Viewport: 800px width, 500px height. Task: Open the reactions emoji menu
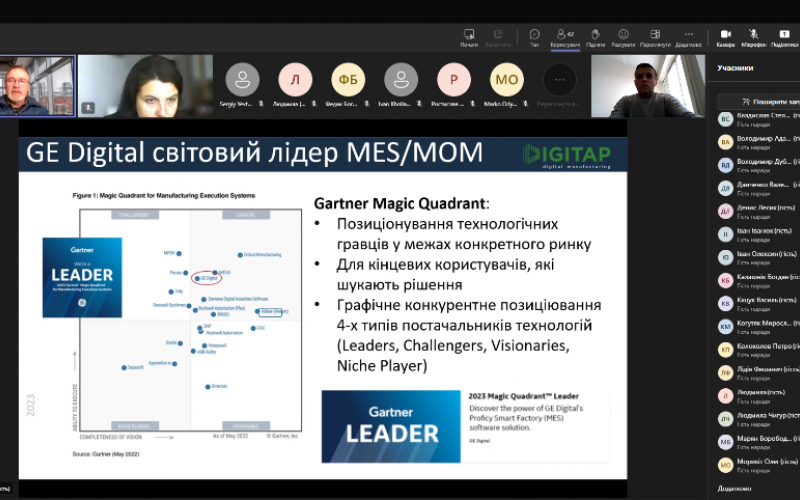(x=623, y=38)
